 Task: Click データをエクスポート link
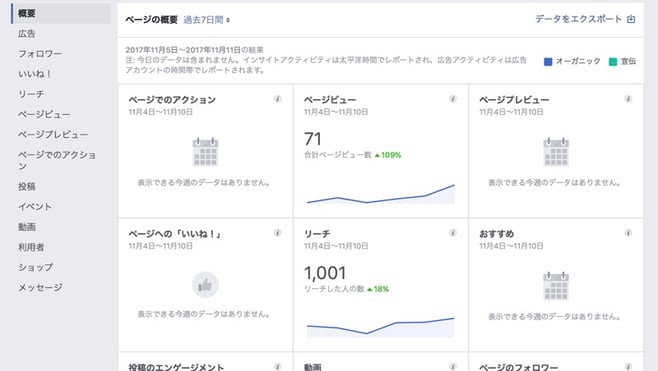(578, 19)
